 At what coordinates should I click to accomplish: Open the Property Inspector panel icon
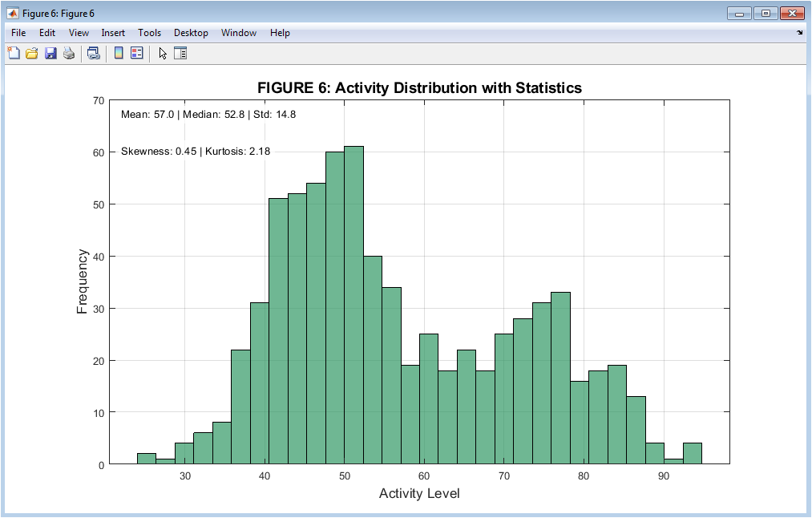(x=180, y=54)
